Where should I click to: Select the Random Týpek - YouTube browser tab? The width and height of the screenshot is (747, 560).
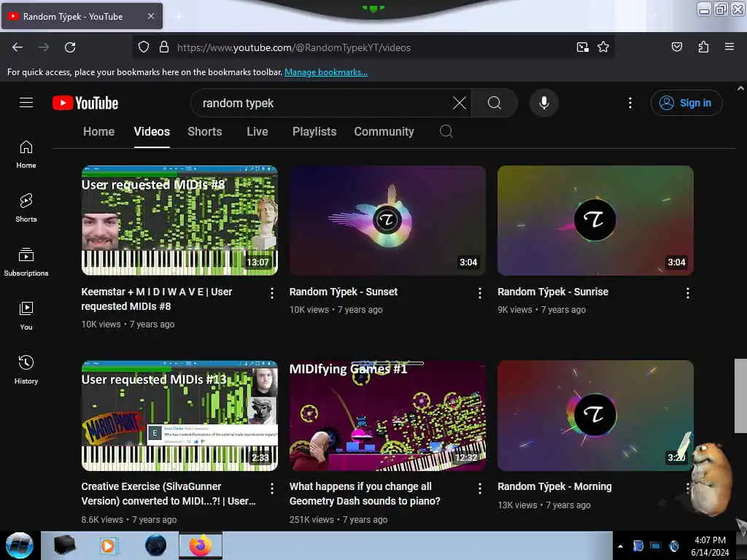[x=82, y=17]
